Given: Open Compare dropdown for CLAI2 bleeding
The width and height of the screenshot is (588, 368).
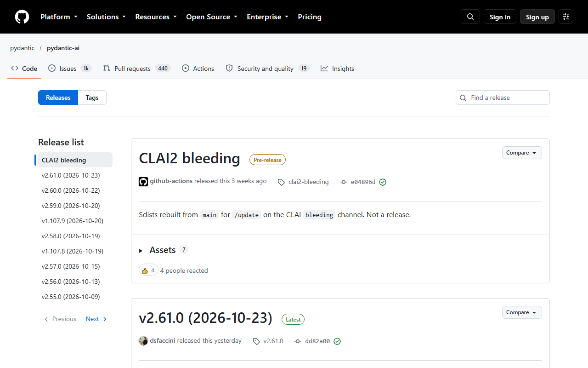Looking at the screenshot, I should 522,153.
